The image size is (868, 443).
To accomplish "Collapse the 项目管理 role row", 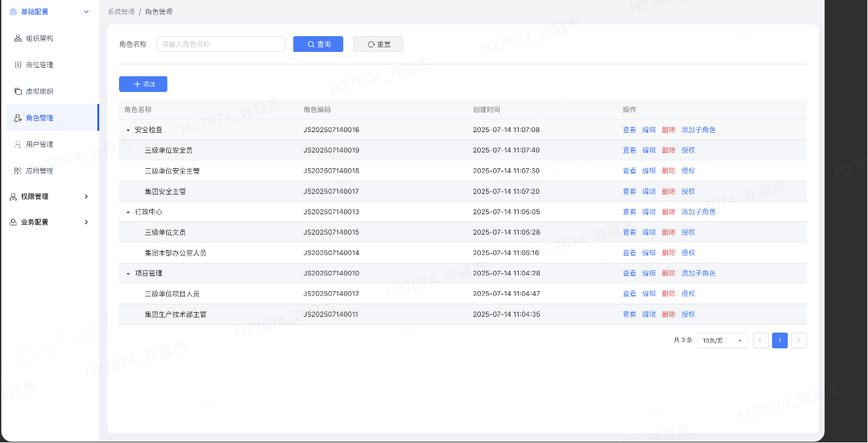I will click(128, 273).
